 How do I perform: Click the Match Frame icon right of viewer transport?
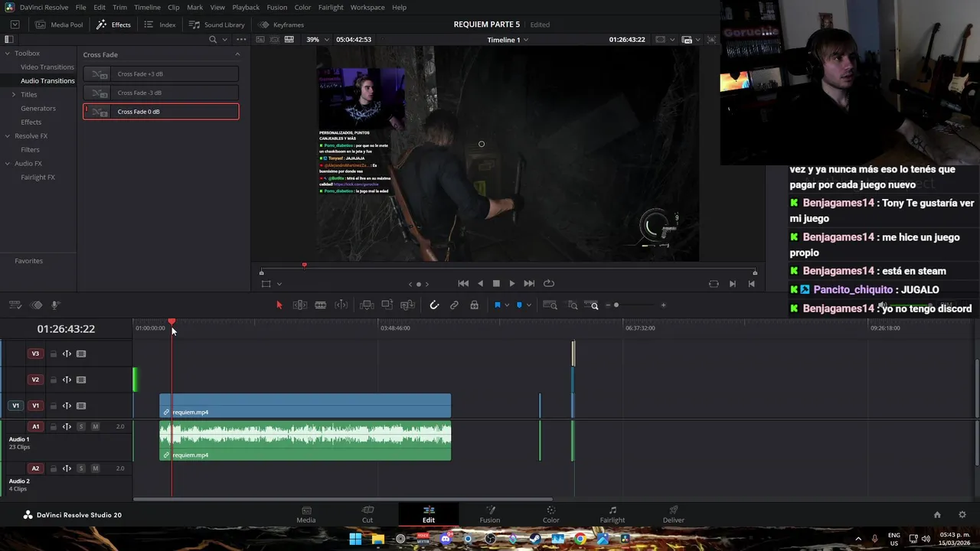coord(714,283)
